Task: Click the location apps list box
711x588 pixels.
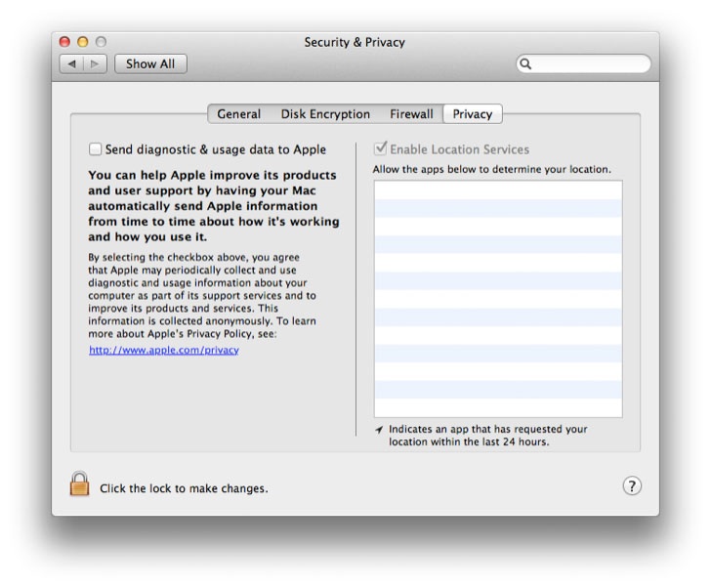Action: tap(498, 299)
